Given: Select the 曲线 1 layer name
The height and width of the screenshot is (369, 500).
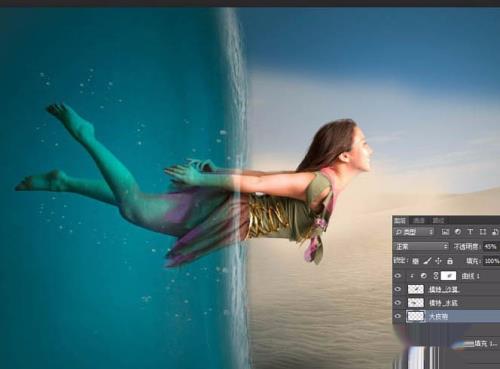Looking at the screenshot, I should click(x=471, y=276).
